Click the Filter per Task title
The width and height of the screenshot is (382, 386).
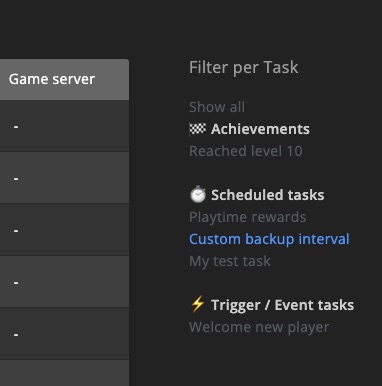pyautogui.click(x=244, y=68)
